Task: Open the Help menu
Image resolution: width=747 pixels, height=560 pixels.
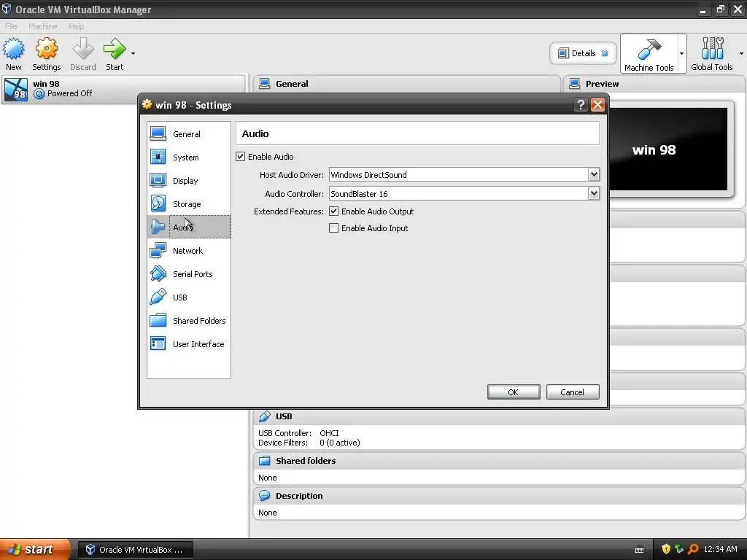Action: pyautogui.click(x=76, y=26)
